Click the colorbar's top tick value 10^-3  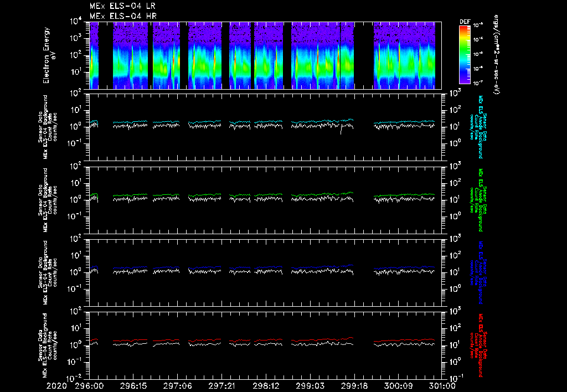coord(478,25)
